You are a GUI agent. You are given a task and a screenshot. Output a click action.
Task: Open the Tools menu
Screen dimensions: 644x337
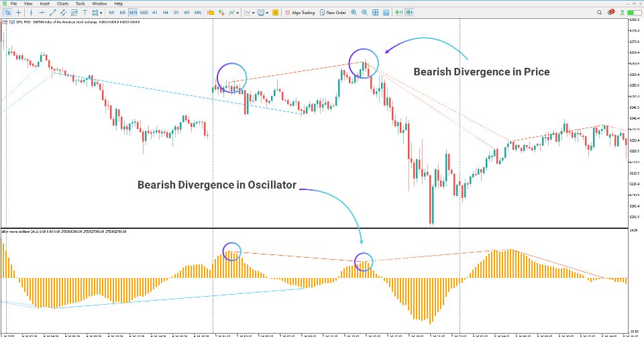[x=80, y=4]
